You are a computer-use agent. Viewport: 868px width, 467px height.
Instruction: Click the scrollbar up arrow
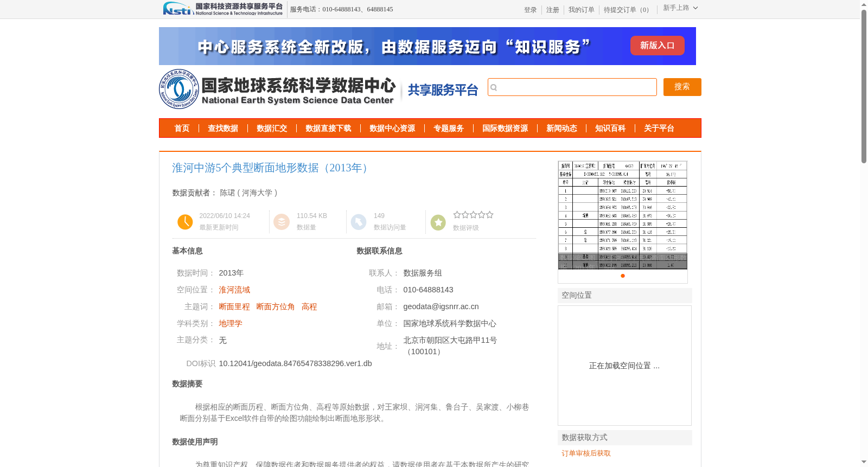coord(864,4)
